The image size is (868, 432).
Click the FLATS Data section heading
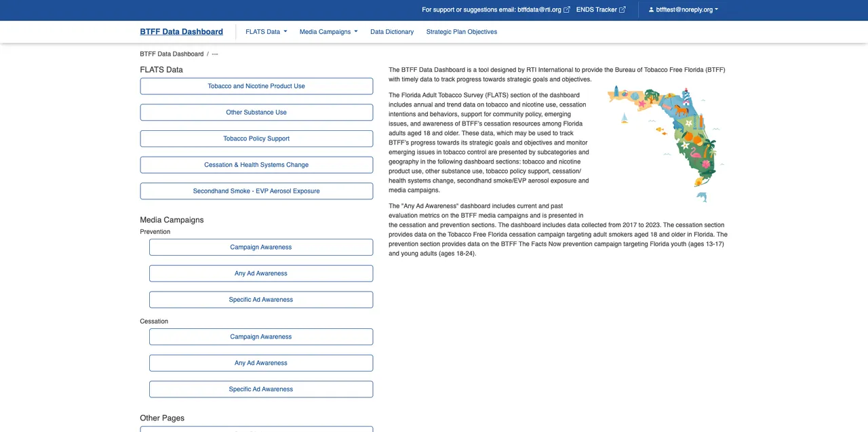[161, 70]
